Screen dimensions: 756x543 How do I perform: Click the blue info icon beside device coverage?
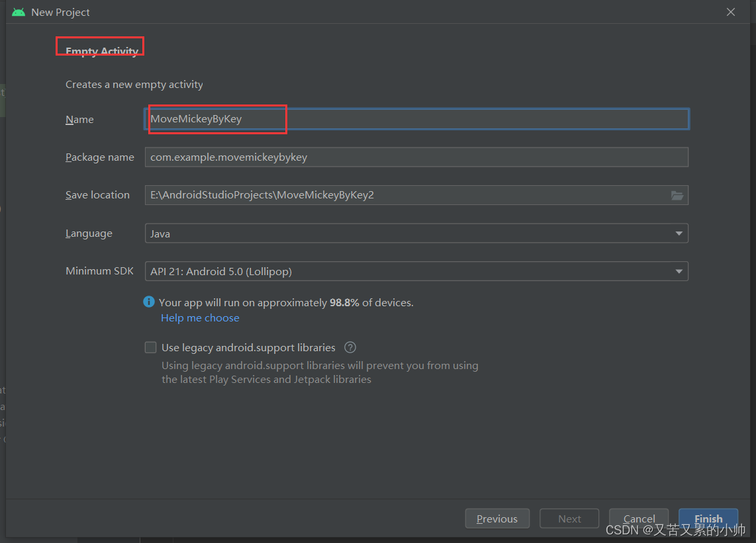click(149, 302)
